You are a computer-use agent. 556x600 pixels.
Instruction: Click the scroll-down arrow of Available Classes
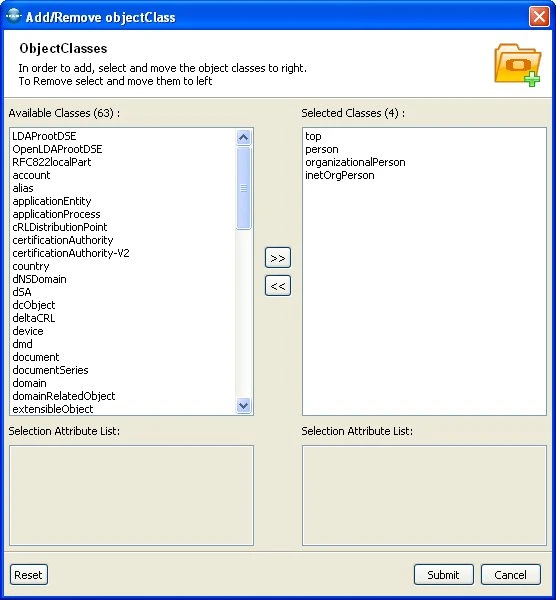(243, 406)
